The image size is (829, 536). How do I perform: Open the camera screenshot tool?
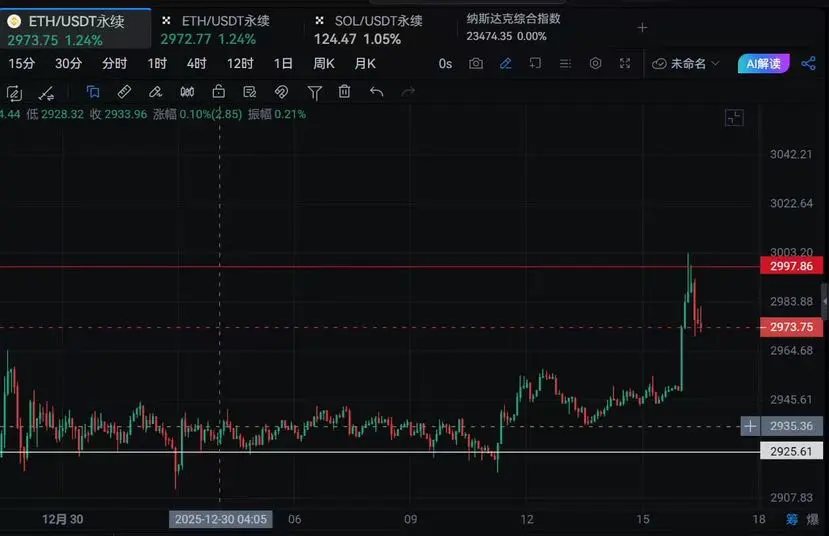(x=476, y=63)
